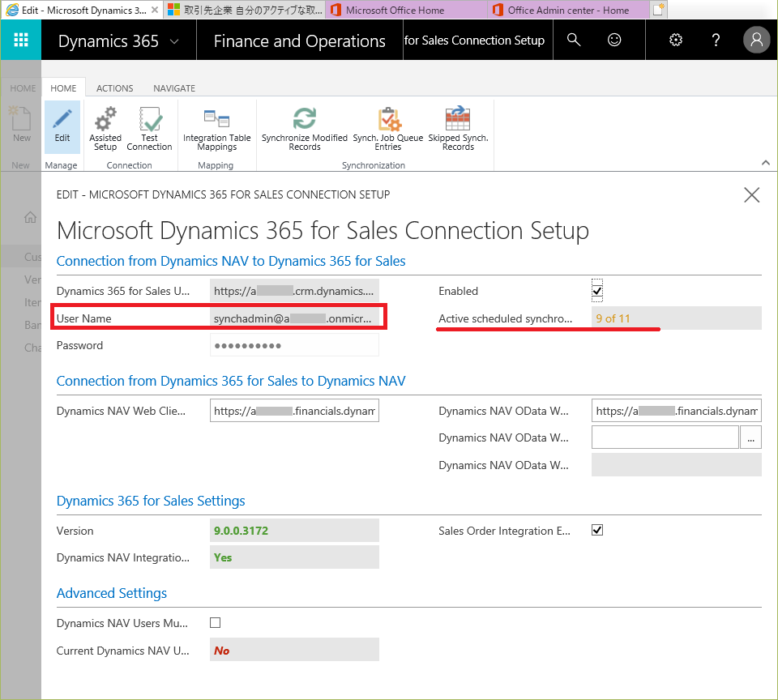This screenshot has width=778, height=700.
Task: Open the settings gear in header
Action: [676, 40]
